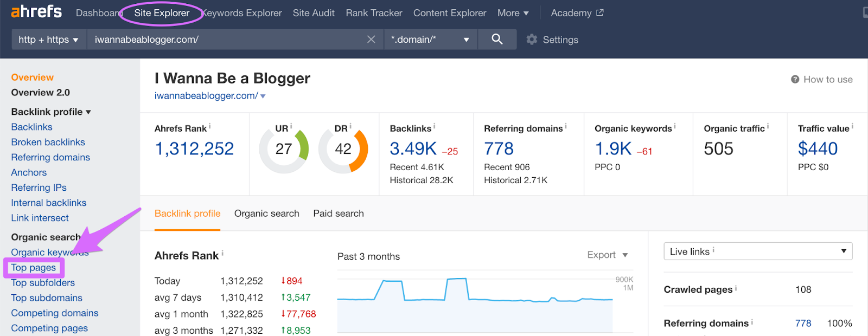Clear the URL field with X icon
The height and width of the screenshot is (336, 868).
coord(371,40)
